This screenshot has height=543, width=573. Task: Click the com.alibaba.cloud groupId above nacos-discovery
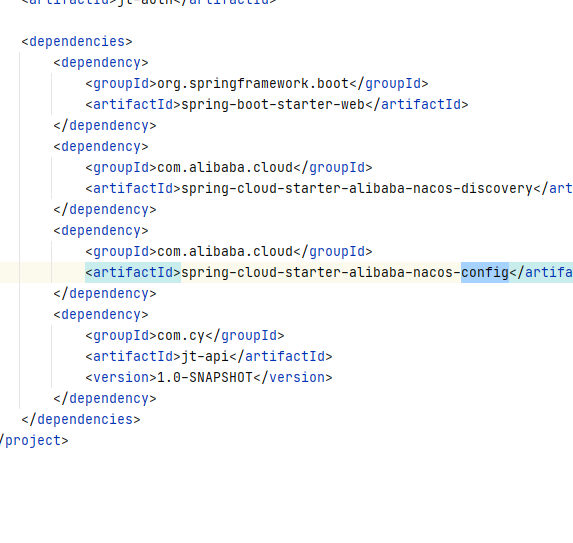[225, 167]
